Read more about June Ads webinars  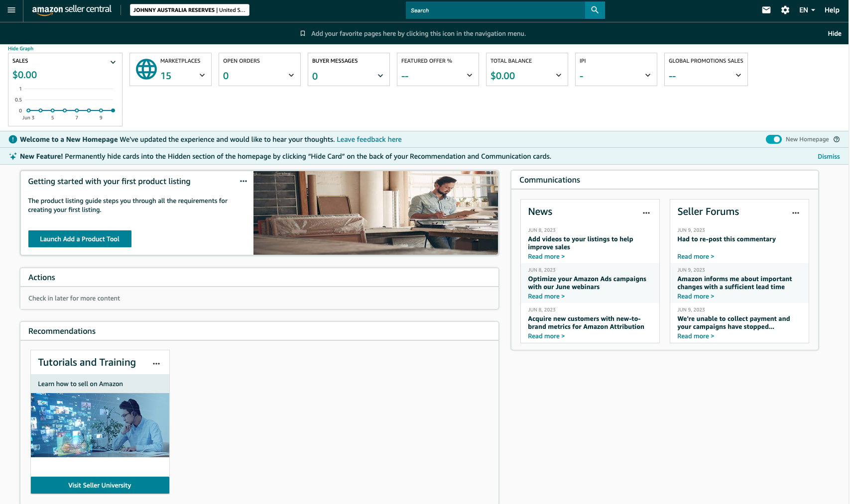pyautogui.click(x=546, y=297)
